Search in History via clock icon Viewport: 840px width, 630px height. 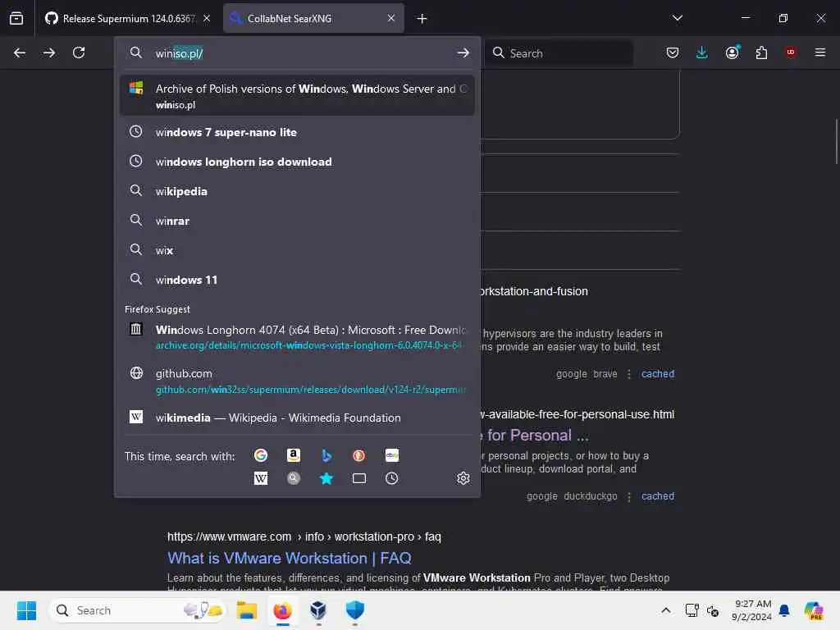coord(391,478)
